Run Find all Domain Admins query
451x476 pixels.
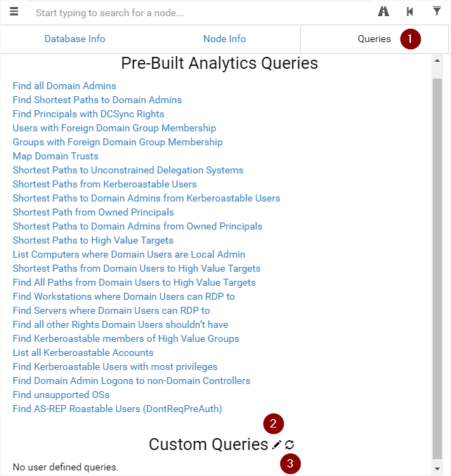tap(65, 86)
